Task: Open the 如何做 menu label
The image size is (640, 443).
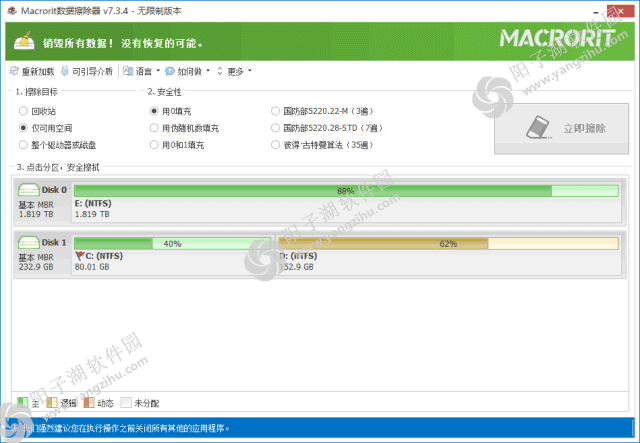Action: click(190, 71)
